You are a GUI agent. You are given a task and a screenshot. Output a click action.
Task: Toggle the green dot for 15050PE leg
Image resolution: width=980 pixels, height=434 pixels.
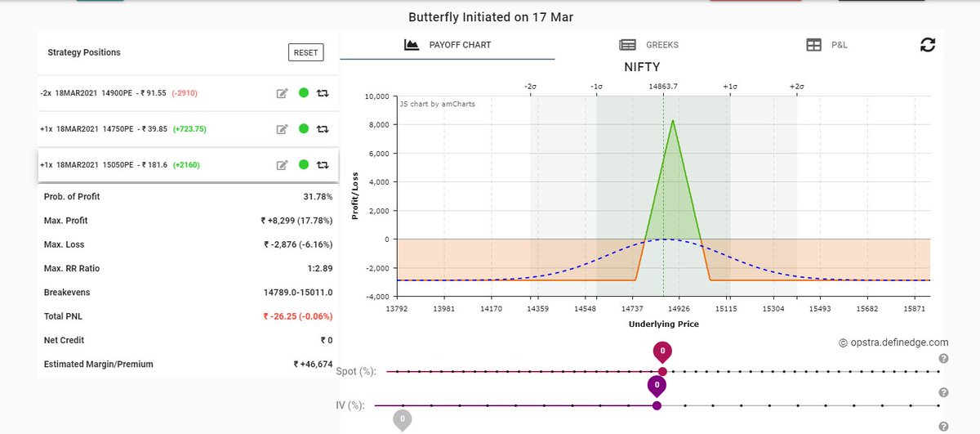coord(304,165)
